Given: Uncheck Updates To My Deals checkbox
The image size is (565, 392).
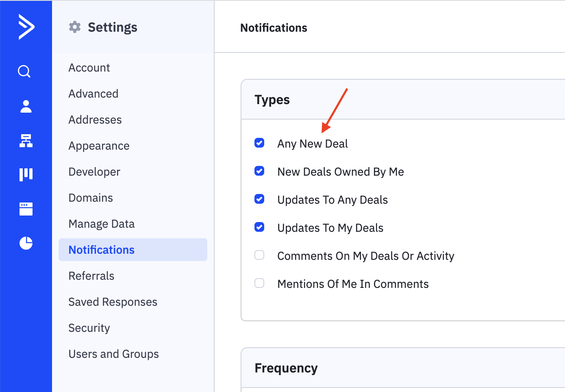Looking at the screenshot, I should (259, 227).
